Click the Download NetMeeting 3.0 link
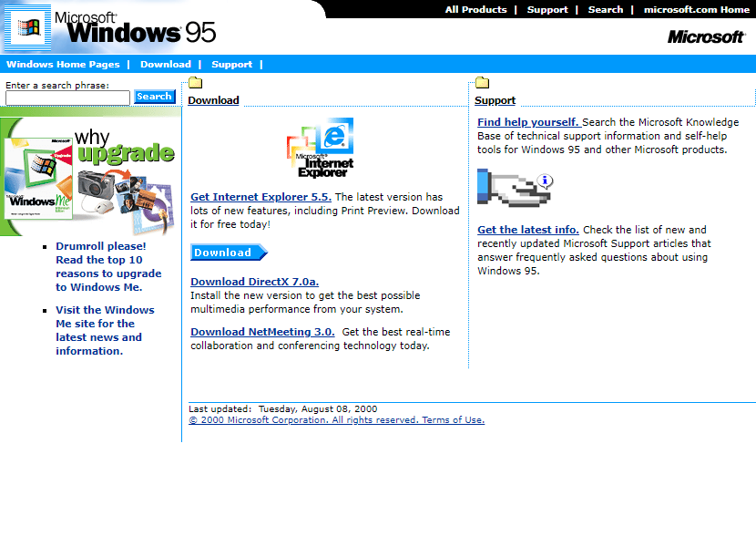 click(x=264, y=331)
